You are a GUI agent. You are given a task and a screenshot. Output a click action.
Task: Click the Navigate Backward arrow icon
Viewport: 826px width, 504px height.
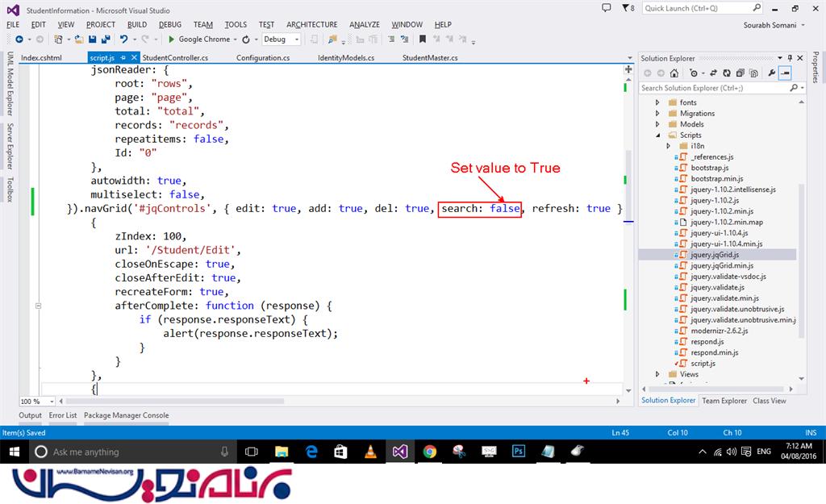[x=18, y=39]
